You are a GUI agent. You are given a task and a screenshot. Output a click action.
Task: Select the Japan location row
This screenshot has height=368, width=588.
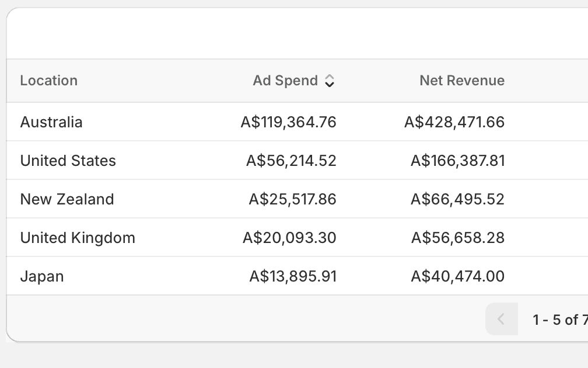point(297,276)
